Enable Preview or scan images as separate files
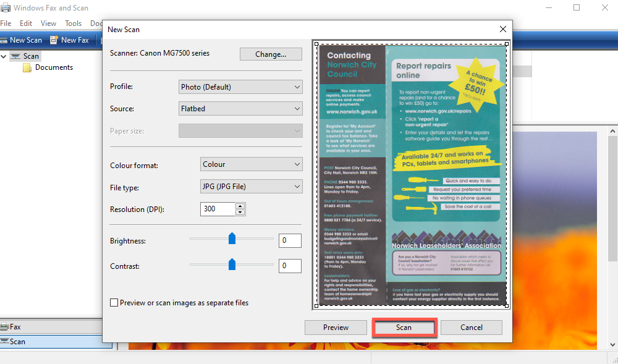This screenshot has height=364, width=618. point(114,303)
